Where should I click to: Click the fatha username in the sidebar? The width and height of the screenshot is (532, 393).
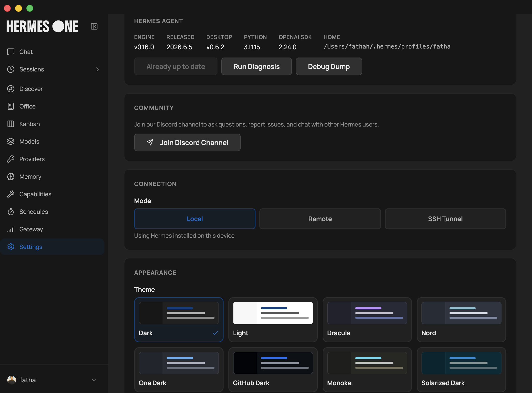[28, 380]
